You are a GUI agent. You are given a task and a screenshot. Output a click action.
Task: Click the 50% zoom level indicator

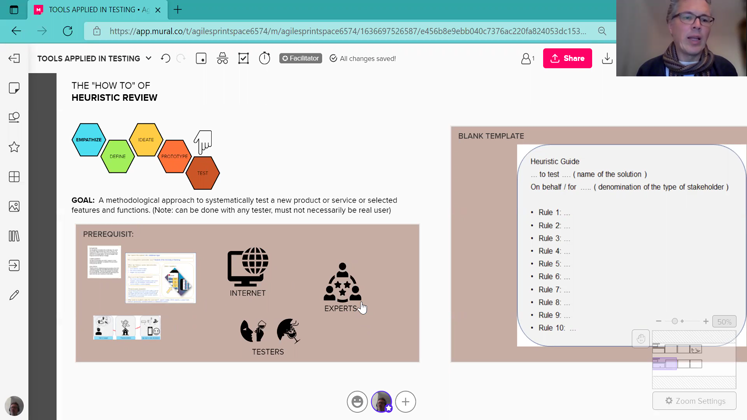tap(724, 321)
